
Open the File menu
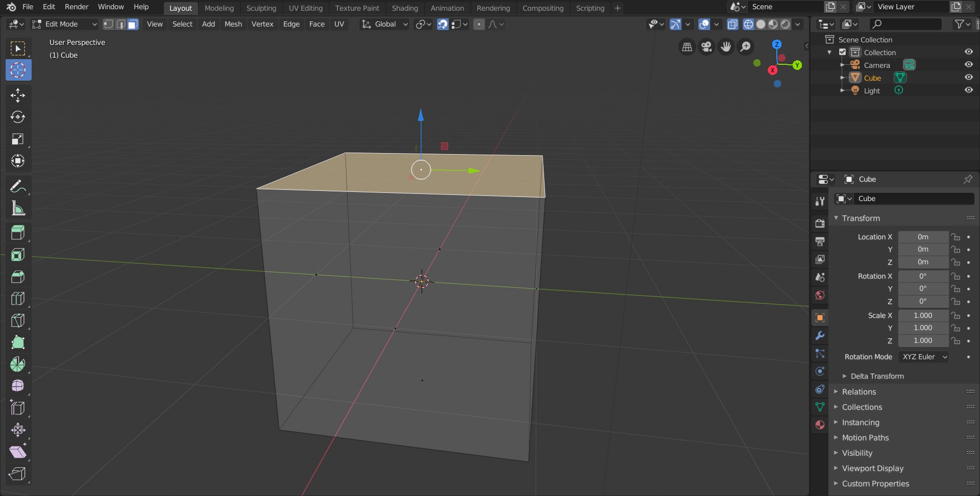coord(28,7)
